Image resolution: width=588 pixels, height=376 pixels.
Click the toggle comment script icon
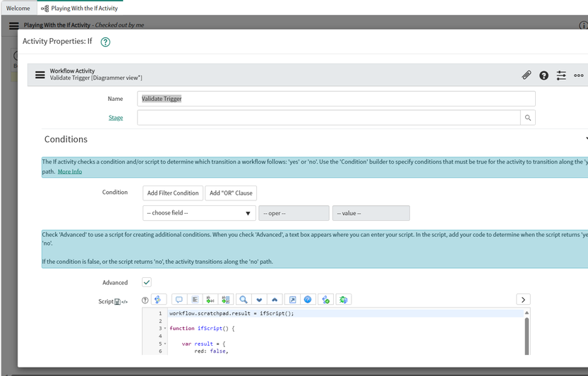tap(179, 300)
